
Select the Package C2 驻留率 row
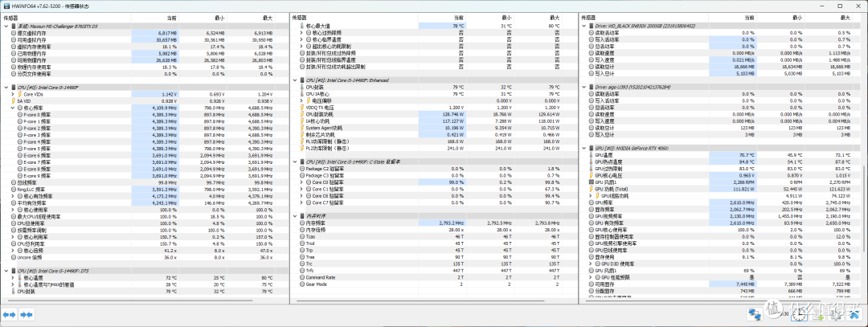(433, 168)
